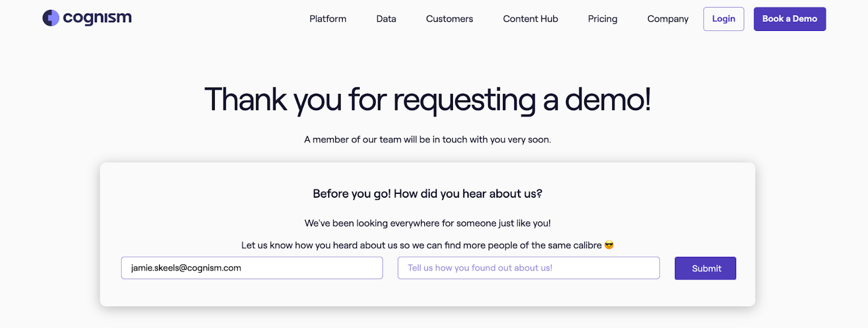Viewport: 868px width, 328px height.
Task: Open the Content Hub menu
Action: click(531, 19)
